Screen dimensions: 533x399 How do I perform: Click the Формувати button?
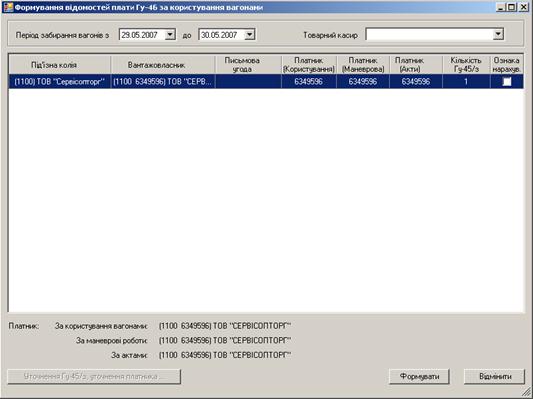[x=419, y=377]
